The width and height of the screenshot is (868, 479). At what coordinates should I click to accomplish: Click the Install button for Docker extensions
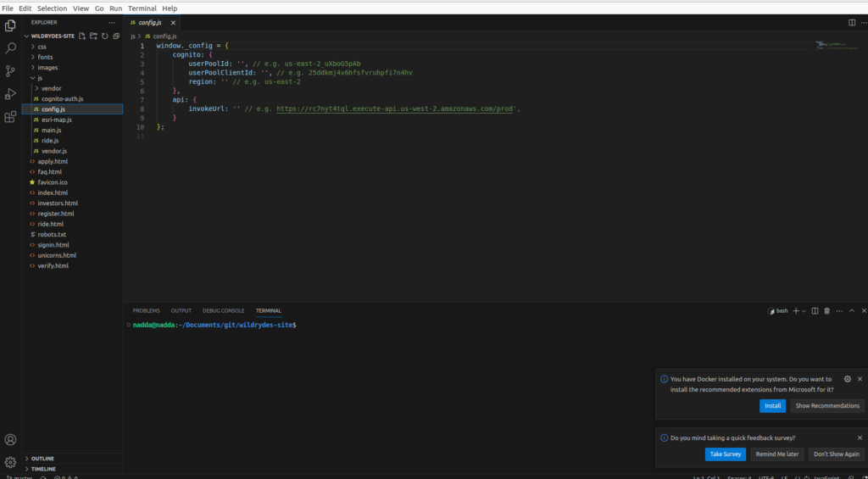point(773,406)
